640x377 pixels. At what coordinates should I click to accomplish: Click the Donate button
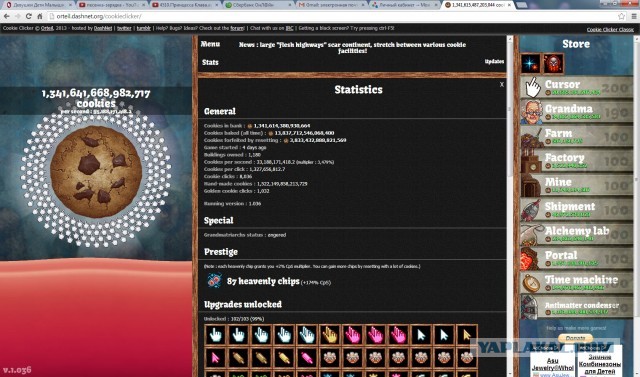pos(576,338)
